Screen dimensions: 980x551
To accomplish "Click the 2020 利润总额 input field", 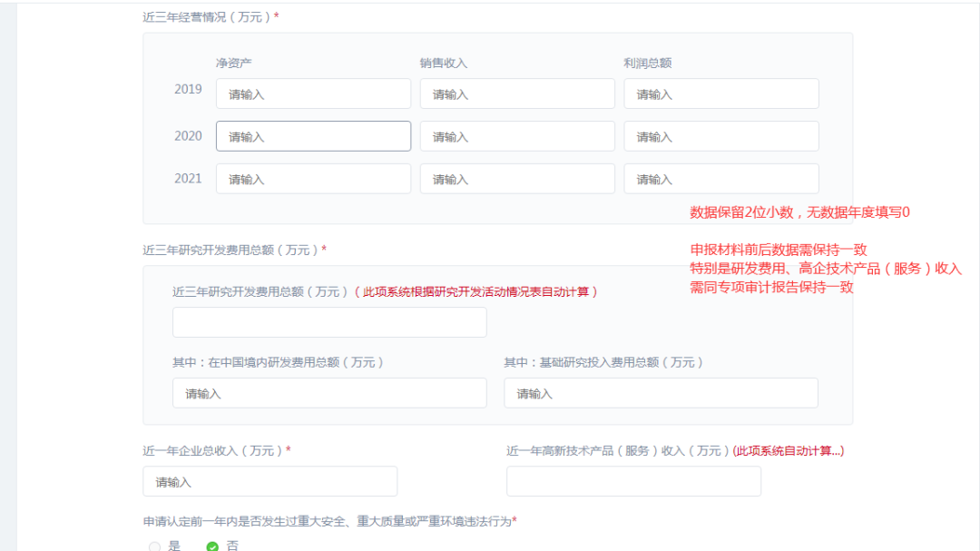I will tap(720, 136).
